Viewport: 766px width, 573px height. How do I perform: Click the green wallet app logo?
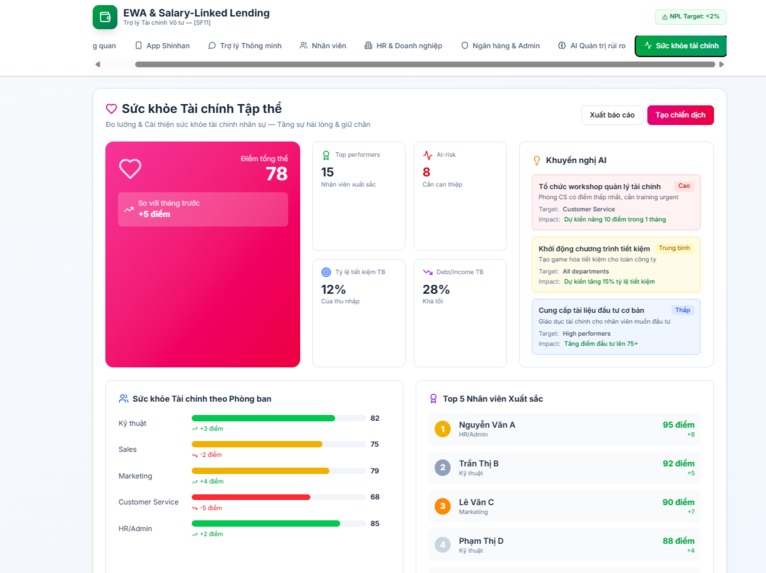tap(105, 17)
